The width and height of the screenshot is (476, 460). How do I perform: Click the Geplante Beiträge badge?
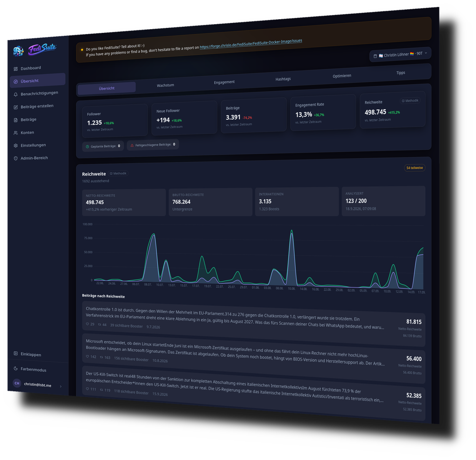(103, 146)
